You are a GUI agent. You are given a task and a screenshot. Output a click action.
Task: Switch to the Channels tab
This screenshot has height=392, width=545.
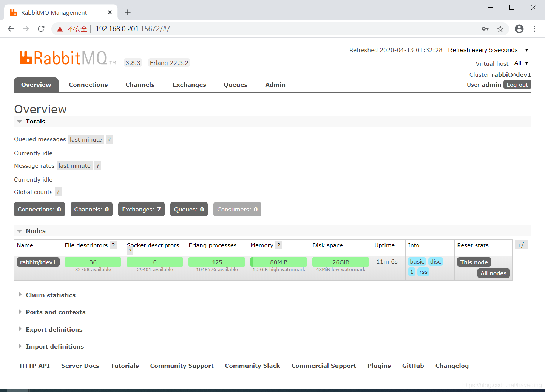[140, 85]
